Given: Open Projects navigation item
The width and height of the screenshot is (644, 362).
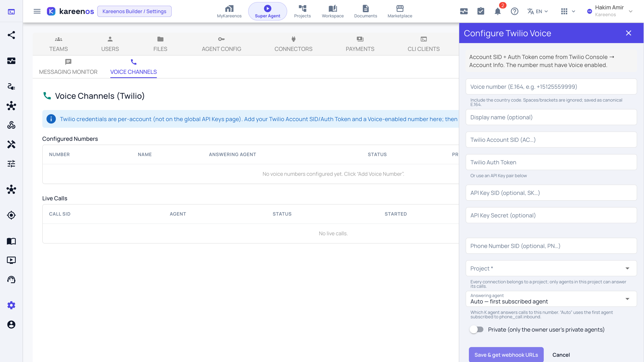Looking at the screenshot, I should [x=303, y=11].
